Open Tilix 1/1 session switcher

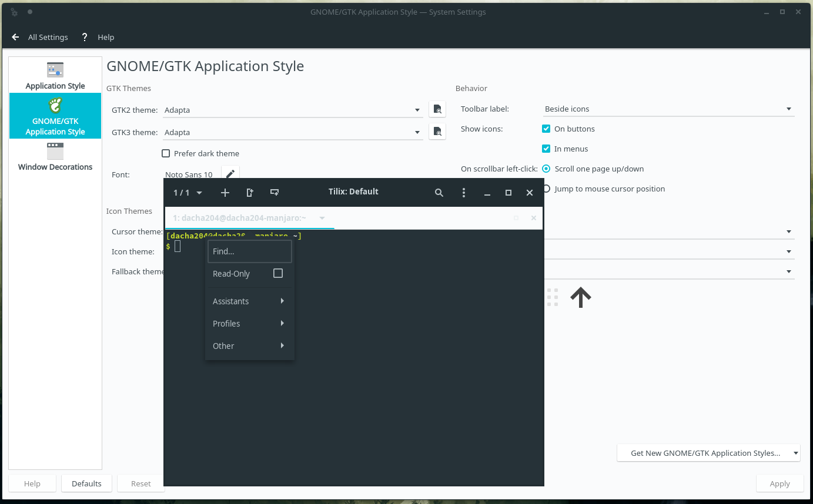pyautogui.click(x=188, y=193)
